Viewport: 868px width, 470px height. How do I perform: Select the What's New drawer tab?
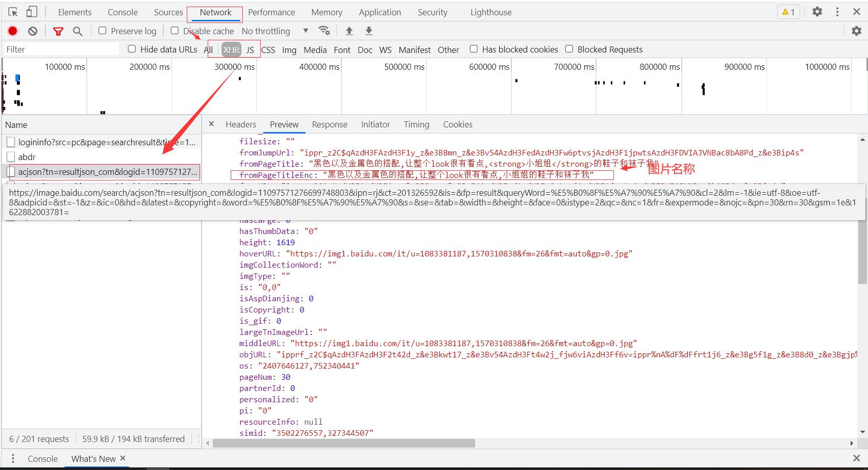(x=93, y=458)
